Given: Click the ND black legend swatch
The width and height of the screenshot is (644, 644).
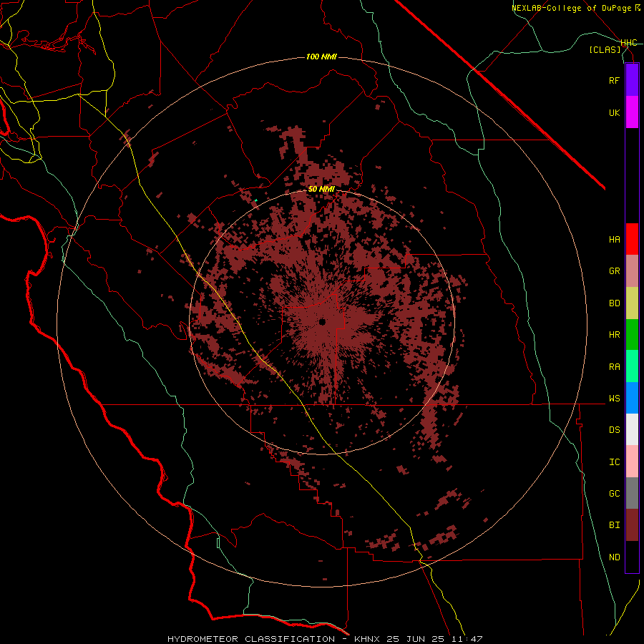Looking at the screenshot, I should click(x=632, y=557).
